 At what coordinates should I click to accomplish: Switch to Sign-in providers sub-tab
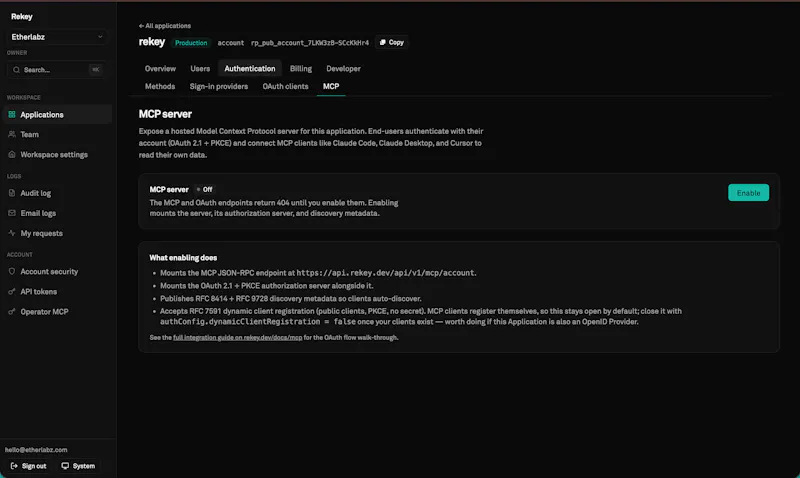point(219,86)
